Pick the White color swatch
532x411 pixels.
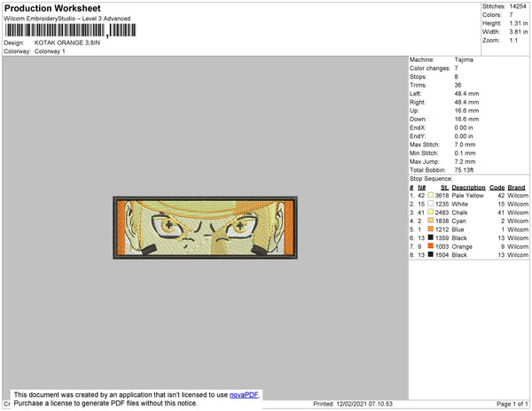coord(431,204)
